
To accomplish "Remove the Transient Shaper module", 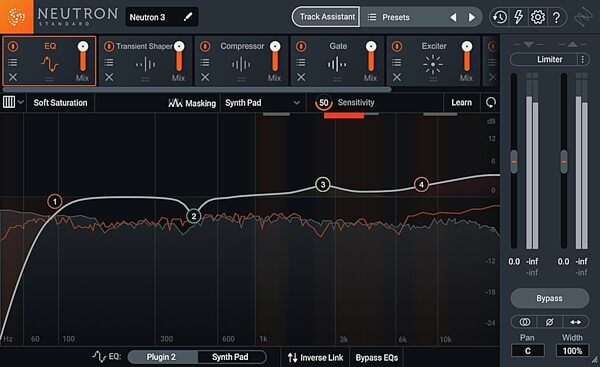I will (x=109, y=78).
